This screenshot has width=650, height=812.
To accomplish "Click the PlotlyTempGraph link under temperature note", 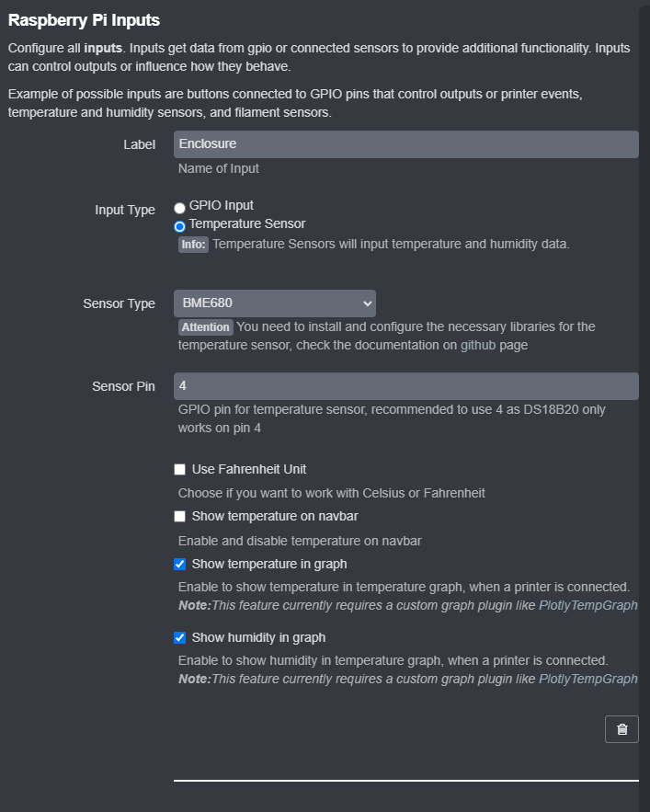I will coord(588,605).
